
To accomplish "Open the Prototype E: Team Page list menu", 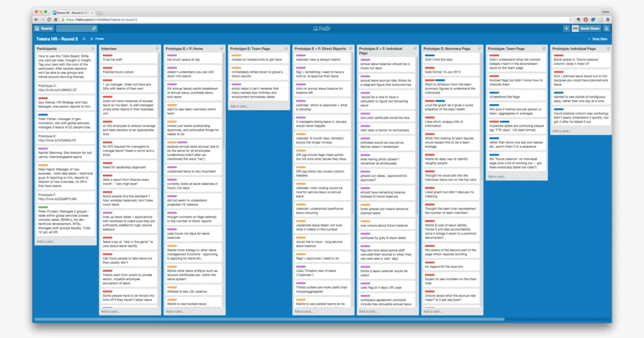I will [x=287, y=48].
